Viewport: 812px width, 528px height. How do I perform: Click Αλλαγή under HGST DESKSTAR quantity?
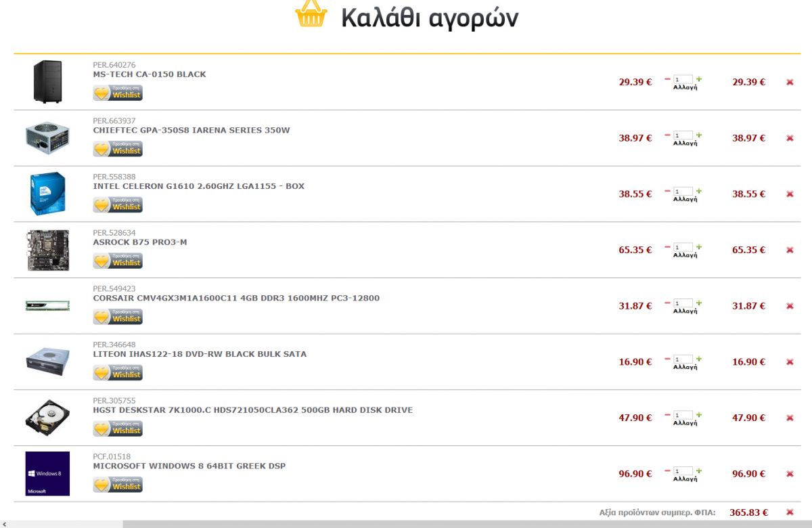tap(685, 423)
